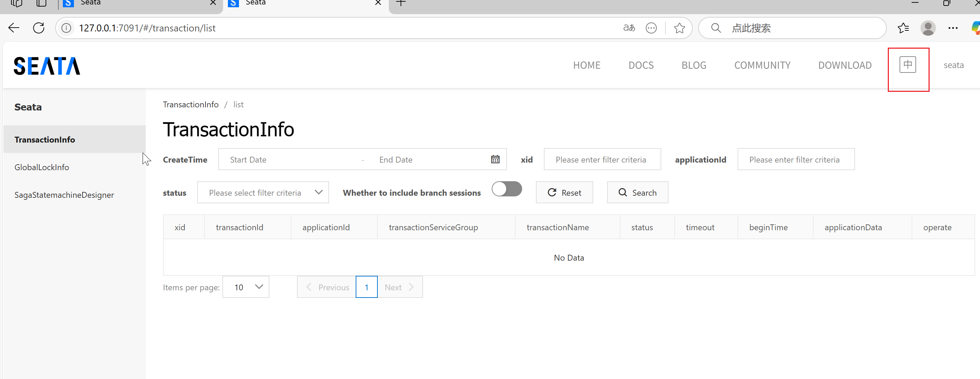Switch to the first Seata browser tab
The height and width of the screenshot is (379, 980).
click(x=141, y=4)
